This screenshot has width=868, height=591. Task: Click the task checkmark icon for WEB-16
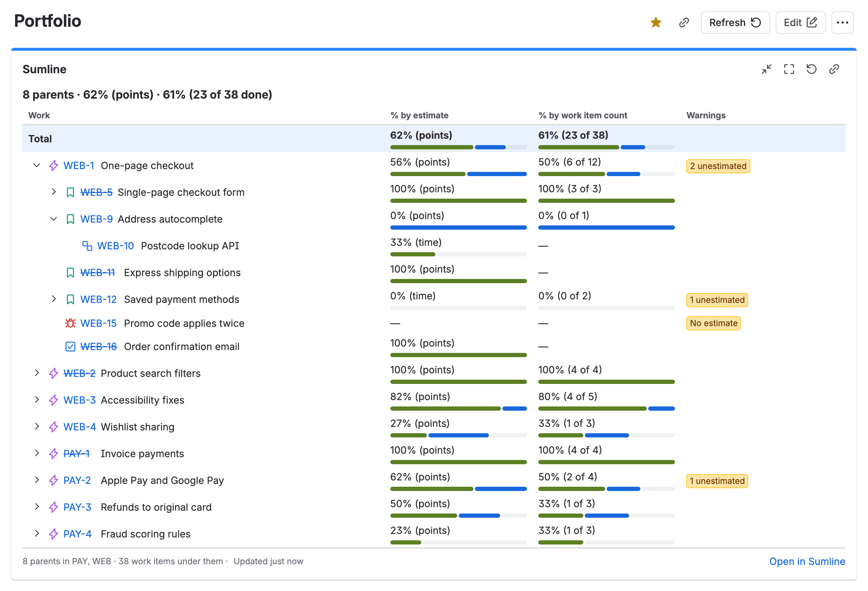[x=70, y=347]
